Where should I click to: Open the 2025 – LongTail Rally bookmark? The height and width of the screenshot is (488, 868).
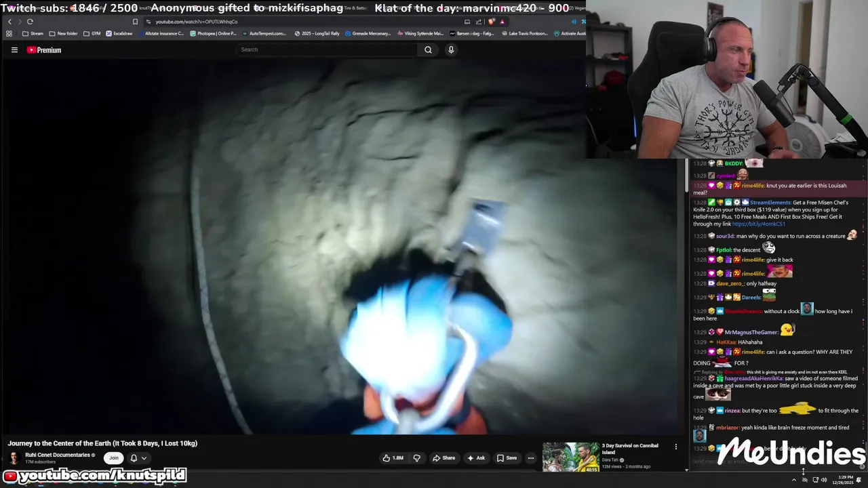point(317,33)
